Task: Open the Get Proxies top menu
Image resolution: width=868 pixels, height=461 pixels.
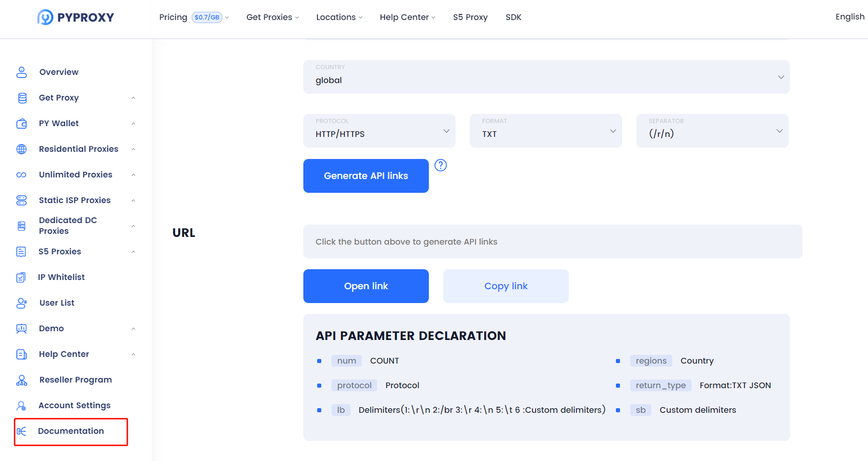Action: coord(273,17)
